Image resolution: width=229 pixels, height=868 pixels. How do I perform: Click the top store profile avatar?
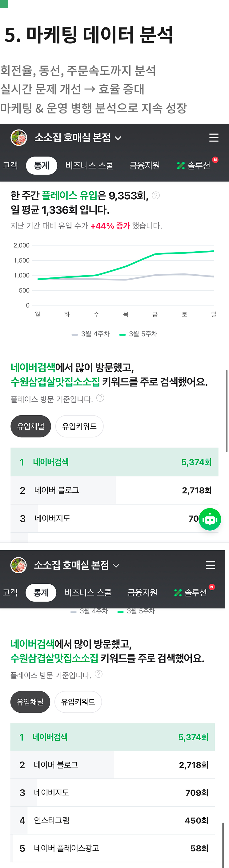coord(19,138)
